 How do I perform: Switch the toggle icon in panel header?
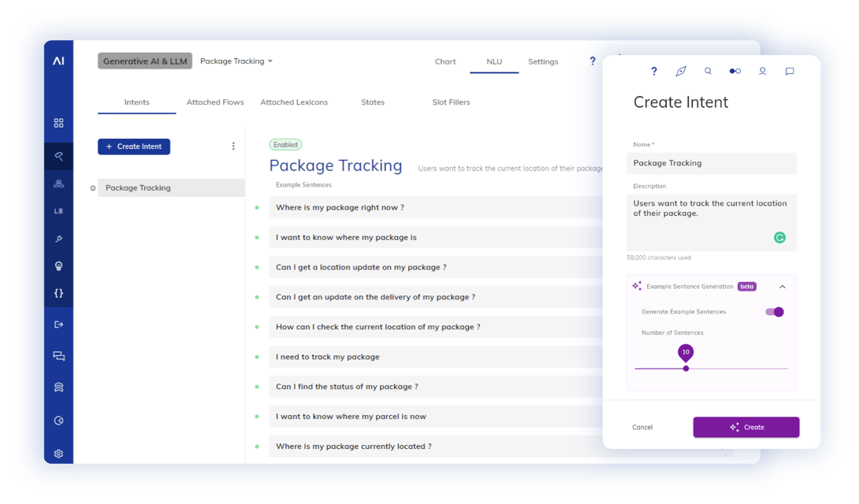735,71
